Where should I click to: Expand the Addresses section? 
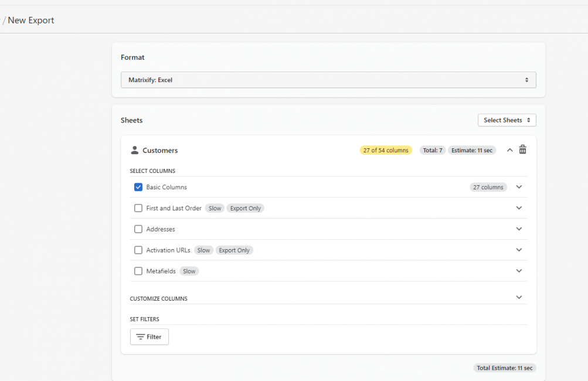519,229
